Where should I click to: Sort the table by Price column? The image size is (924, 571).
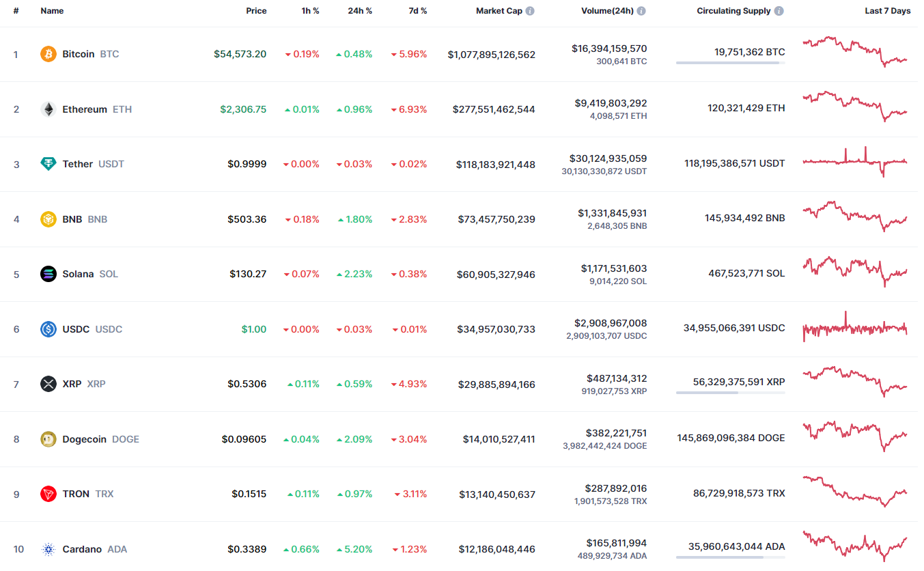click(x=256, y=11)
